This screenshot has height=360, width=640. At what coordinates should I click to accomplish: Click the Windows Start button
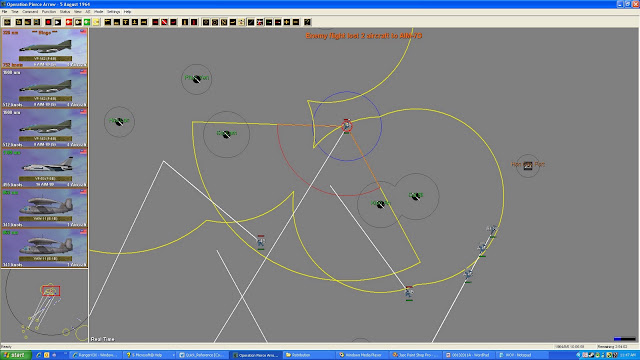(x=16, y=355)
